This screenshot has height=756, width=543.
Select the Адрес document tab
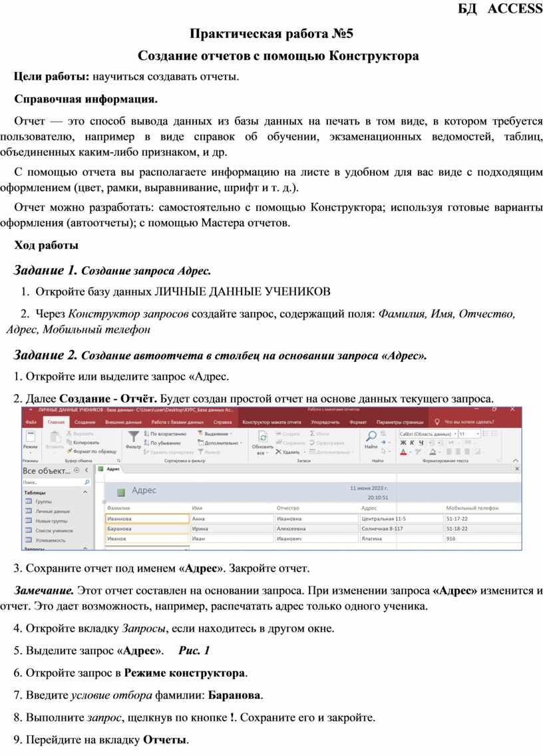coord(110,469)
